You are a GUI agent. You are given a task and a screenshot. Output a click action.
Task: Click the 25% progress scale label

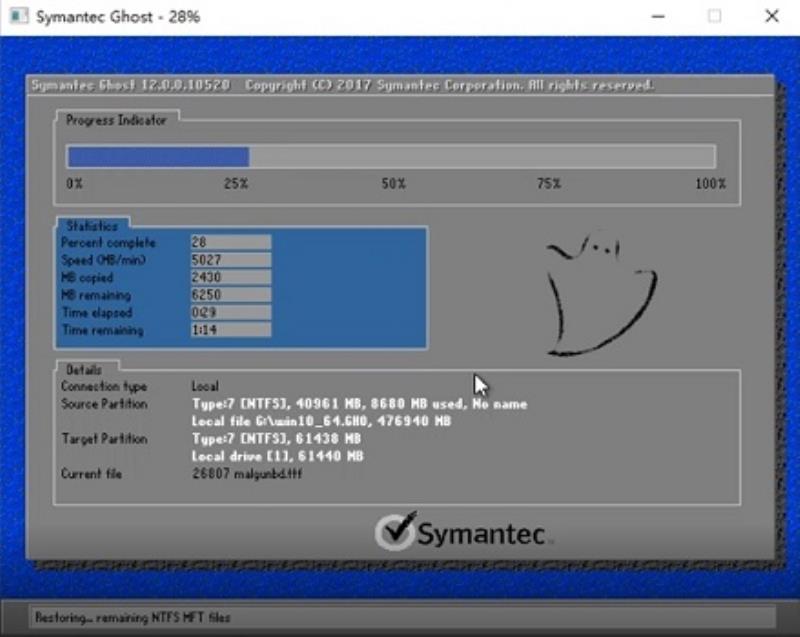coord(236,184)
